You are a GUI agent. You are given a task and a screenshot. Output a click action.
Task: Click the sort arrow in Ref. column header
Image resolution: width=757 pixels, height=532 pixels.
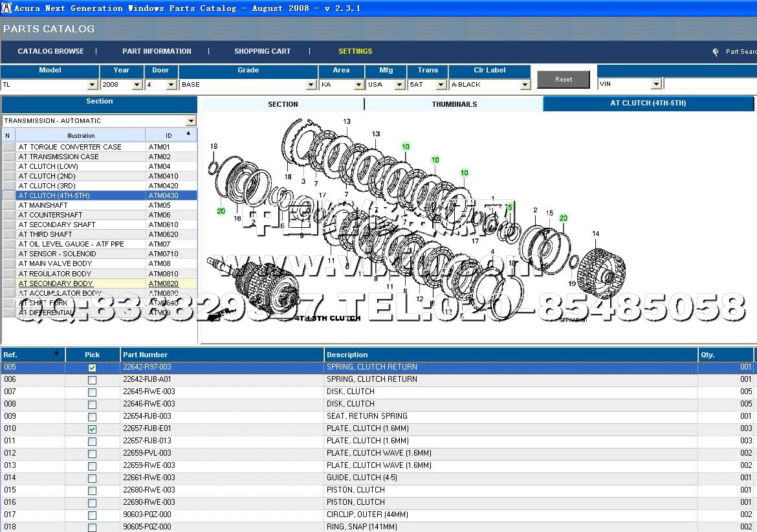coord(56,353)
